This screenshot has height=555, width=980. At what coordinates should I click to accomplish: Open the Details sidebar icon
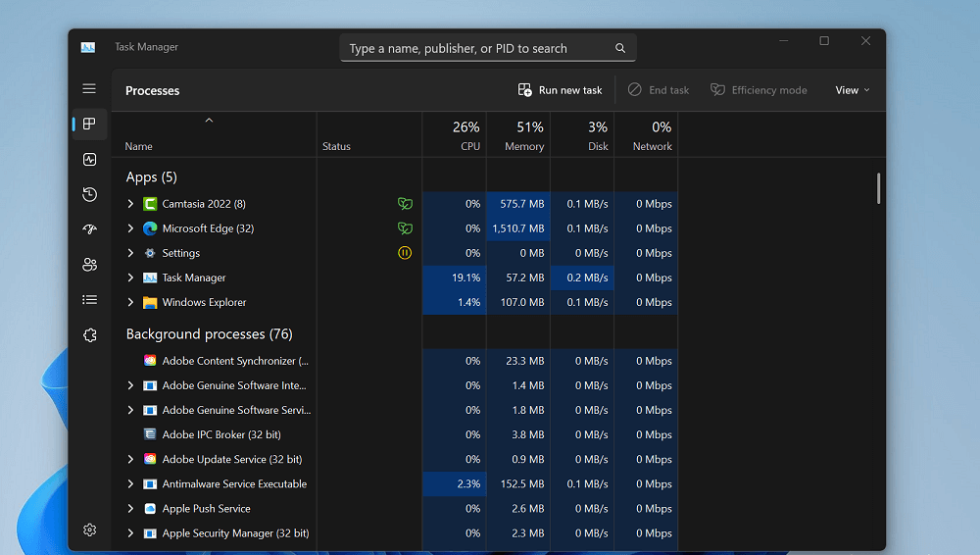[x=89, y=300]
